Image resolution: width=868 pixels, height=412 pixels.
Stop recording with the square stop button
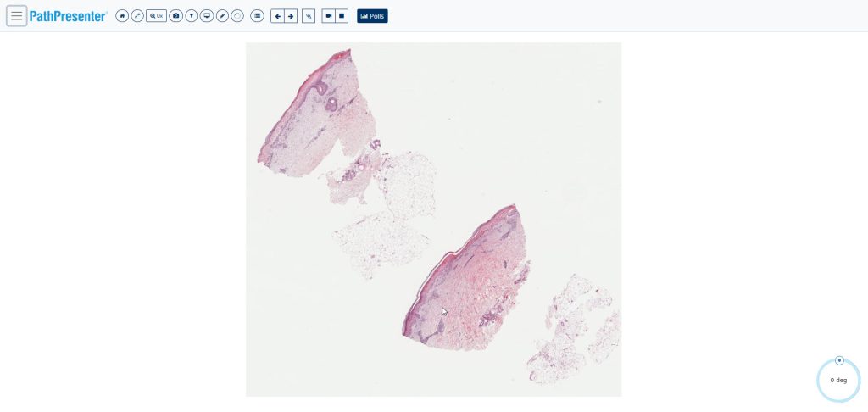[x=342, y=16]
